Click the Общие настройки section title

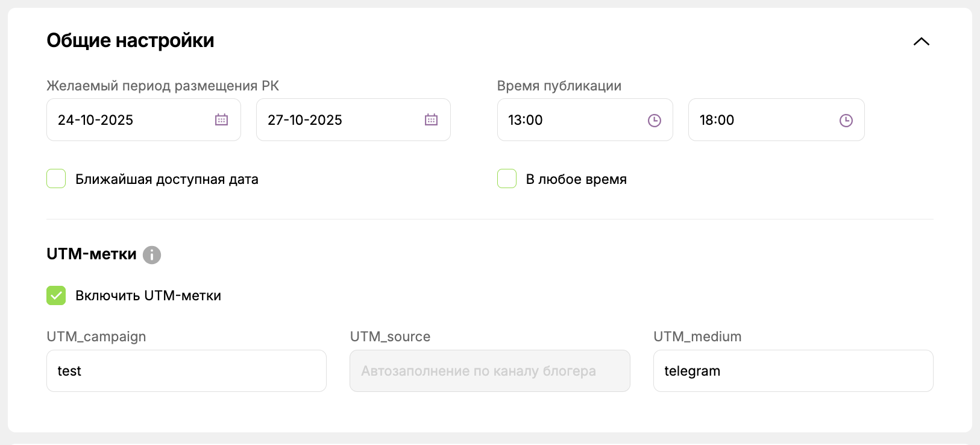[x=130, y=40]
